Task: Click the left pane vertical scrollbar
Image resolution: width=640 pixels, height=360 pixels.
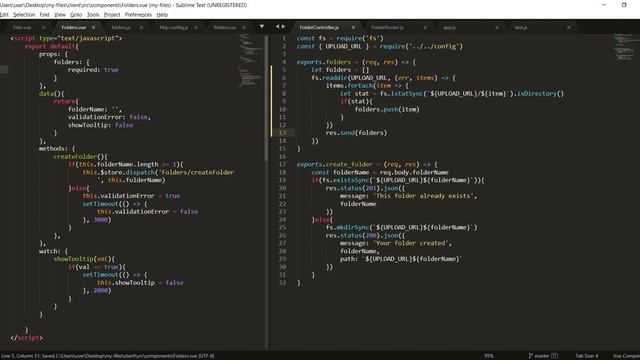Action: click(x=267, y=98)
